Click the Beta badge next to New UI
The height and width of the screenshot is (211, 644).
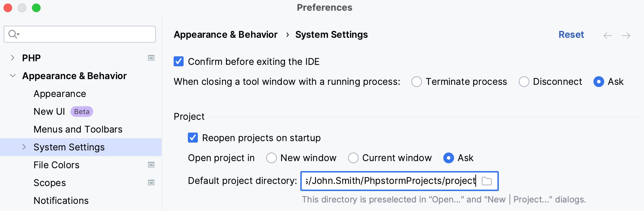pos(81,112)
